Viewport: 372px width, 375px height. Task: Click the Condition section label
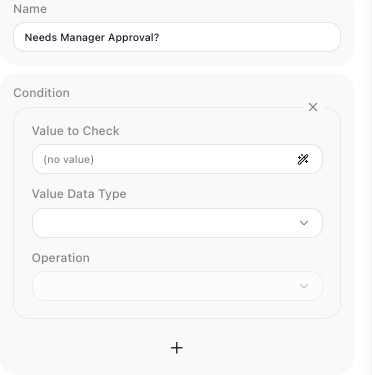42,93
